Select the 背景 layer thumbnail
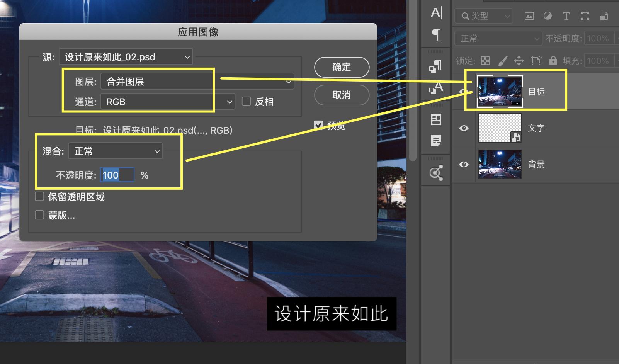619x364 pixels. (x=500, y=164)
